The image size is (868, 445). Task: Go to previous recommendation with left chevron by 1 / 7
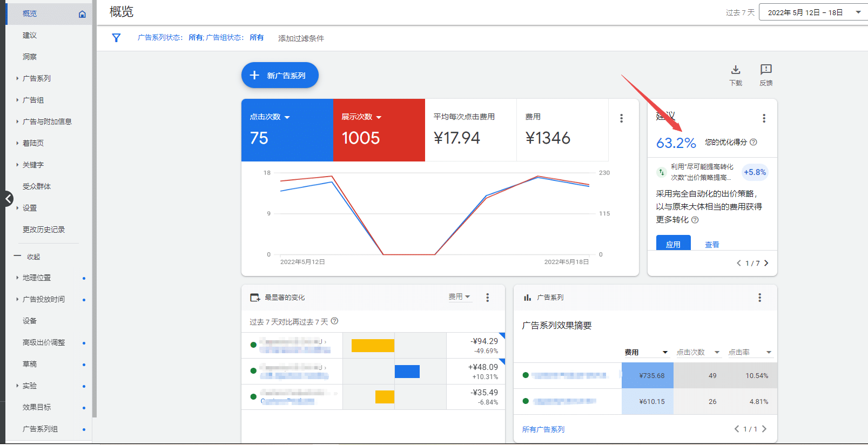click(739, 263)
